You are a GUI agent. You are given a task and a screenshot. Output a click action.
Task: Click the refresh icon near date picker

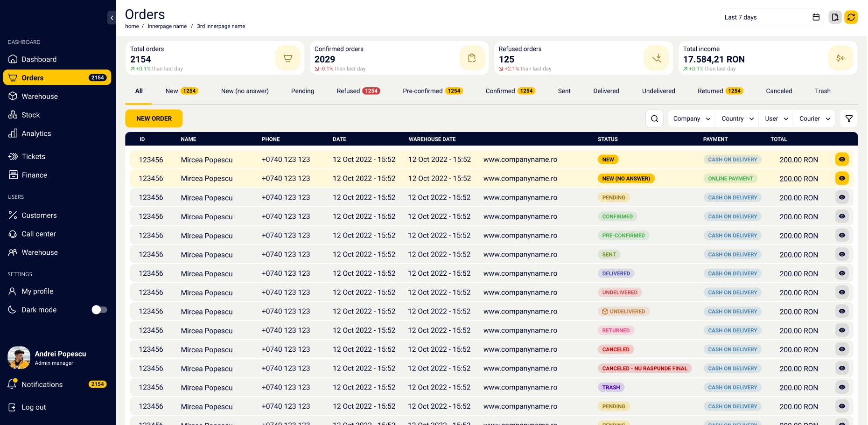tap(851, 17)
